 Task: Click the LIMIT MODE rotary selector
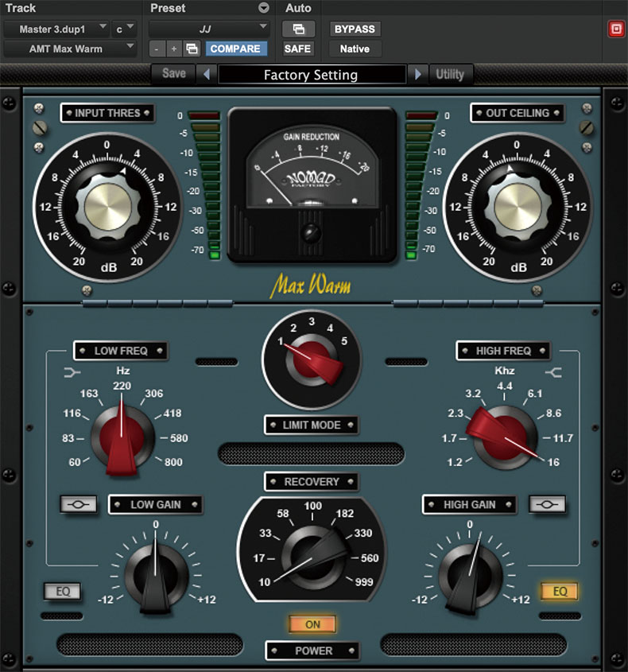[312, 359]
